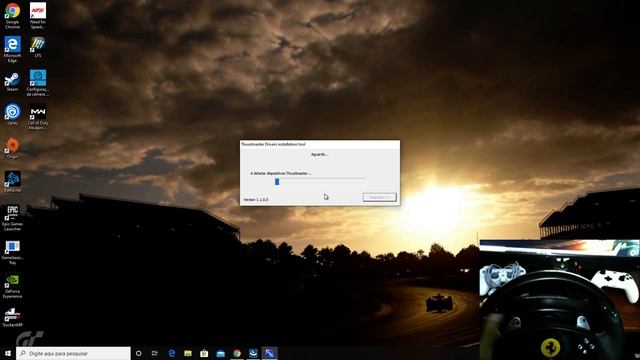The image size is (640, 360).
Task: Launch the Uplay desktop shortcut
Action: click(x=12, y=114)
